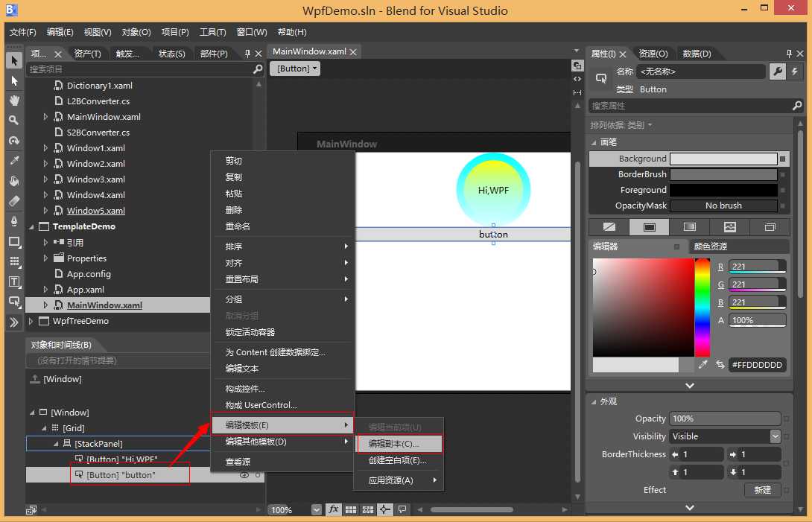Activate the Pan hand tool
Viewport: 812px width, 522px height.
(x=14, y=101)
